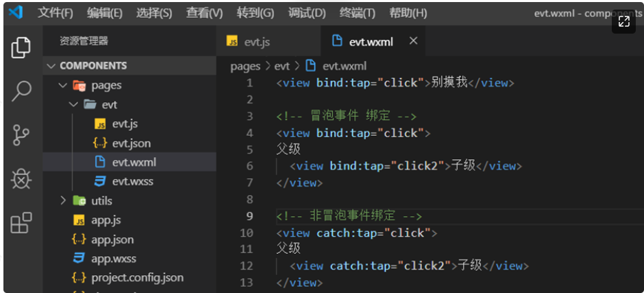Viewport: 644px width, 293px height.
Task: Open project.config.json file
Action: pos(137,278)
